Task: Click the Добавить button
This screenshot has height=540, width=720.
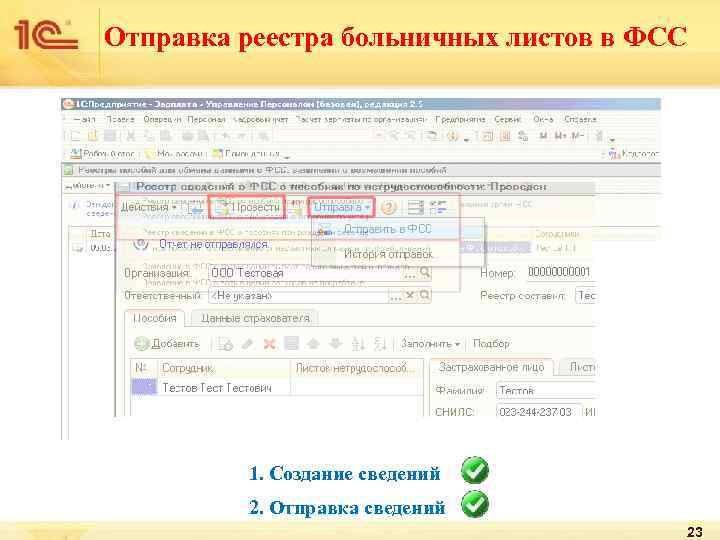Action: [167, 343]
